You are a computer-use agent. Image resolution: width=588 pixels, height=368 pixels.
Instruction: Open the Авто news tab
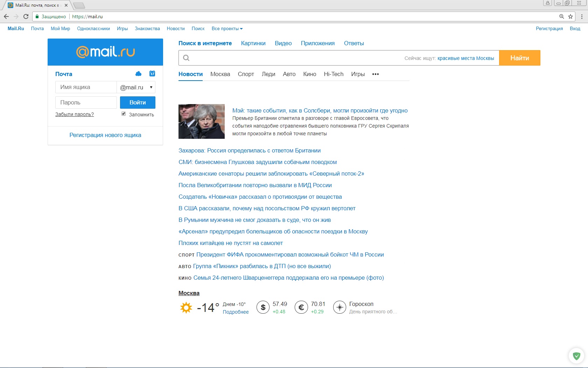point(289,74)
